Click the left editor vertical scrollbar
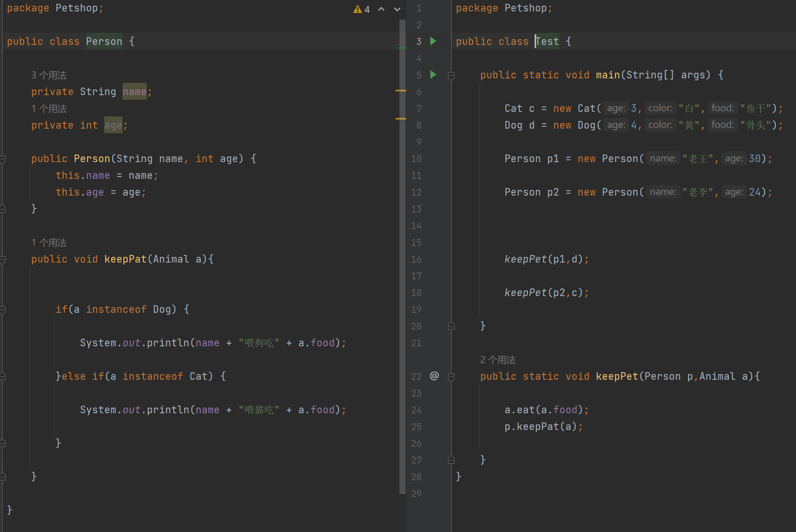This screenshot has height=532, width=796. coord(402,266)
